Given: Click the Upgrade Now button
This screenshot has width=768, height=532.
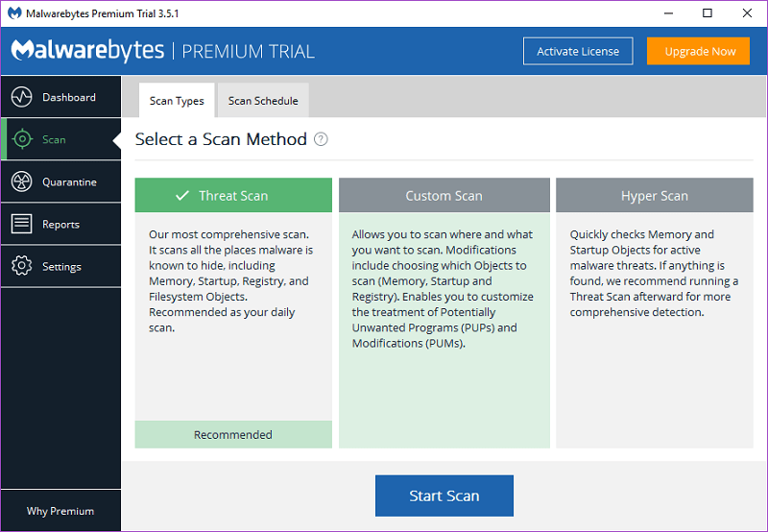Looking at the screenshot, I should point(699,51).
